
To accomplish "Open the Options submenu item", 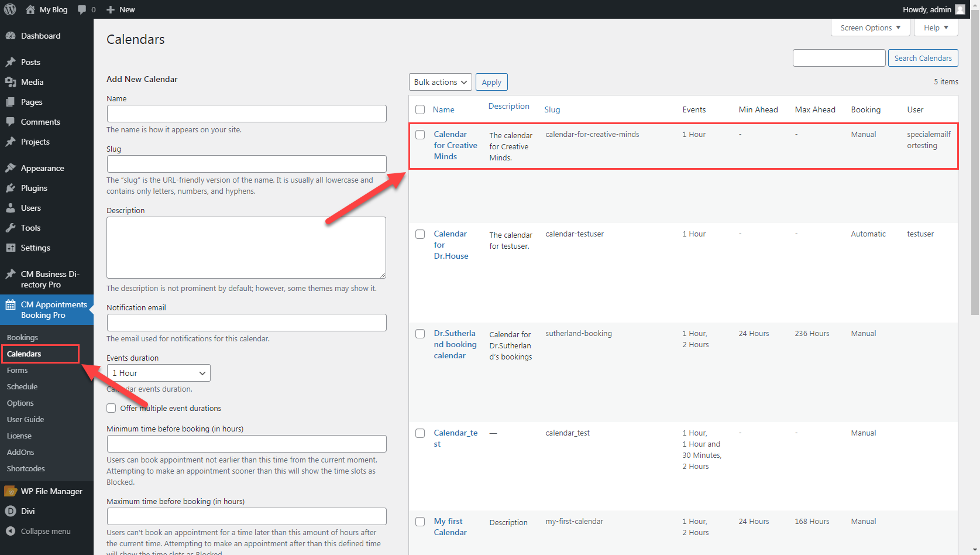I will click(20, 403).
